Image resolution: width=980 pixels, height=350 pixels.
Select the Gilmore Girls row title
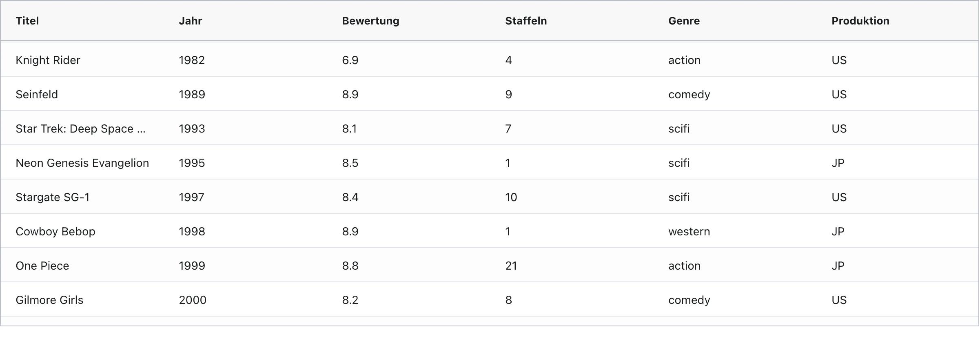click(49, 300)
